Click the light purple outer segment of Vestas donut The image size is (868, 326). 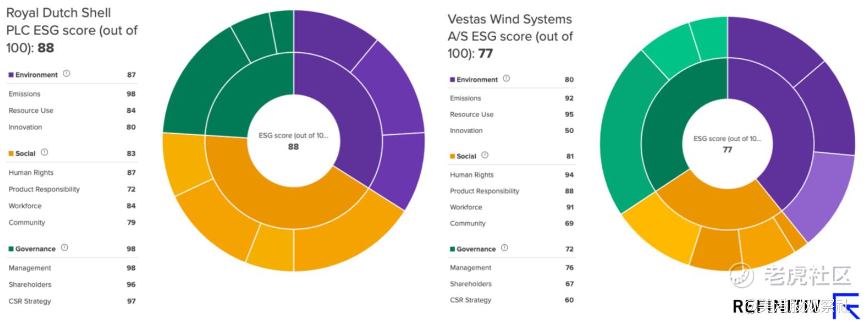click(821, 195)
